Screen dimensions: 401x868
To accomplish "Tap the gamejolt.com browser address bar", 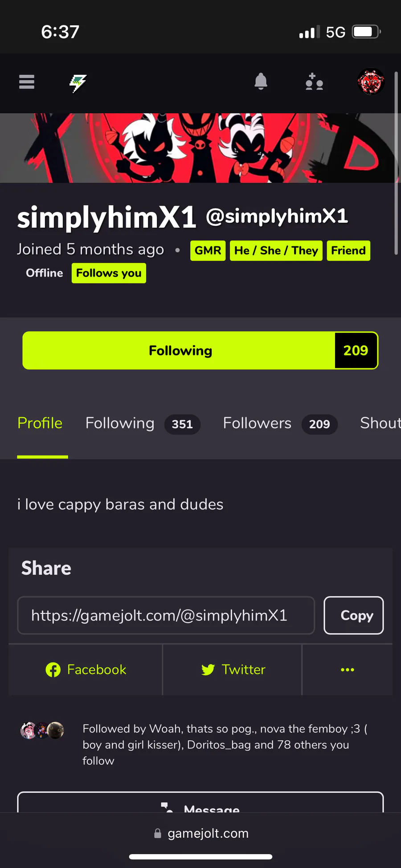I will click(200, 833).
